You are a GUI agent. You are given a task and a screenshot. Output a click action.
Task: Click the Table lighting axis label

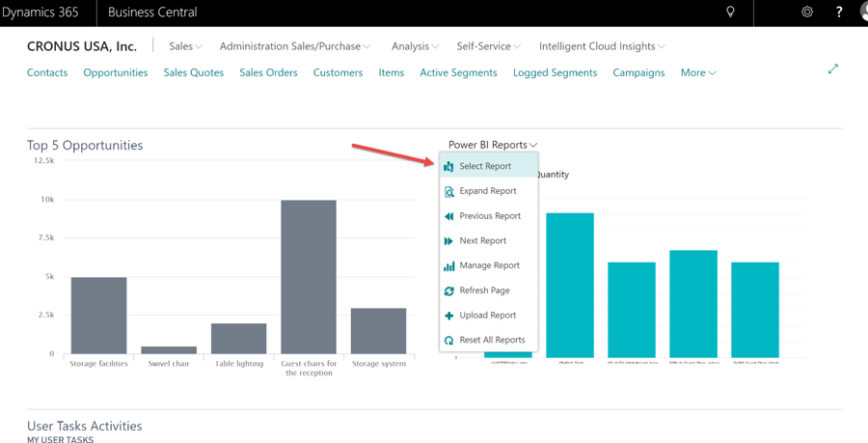pyautogui.click(x=238, y=364)
